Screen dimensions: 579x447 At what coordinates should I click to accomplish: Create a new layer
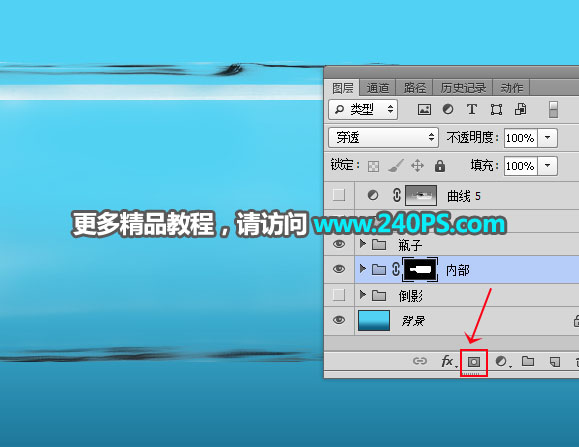click(555, 362)
